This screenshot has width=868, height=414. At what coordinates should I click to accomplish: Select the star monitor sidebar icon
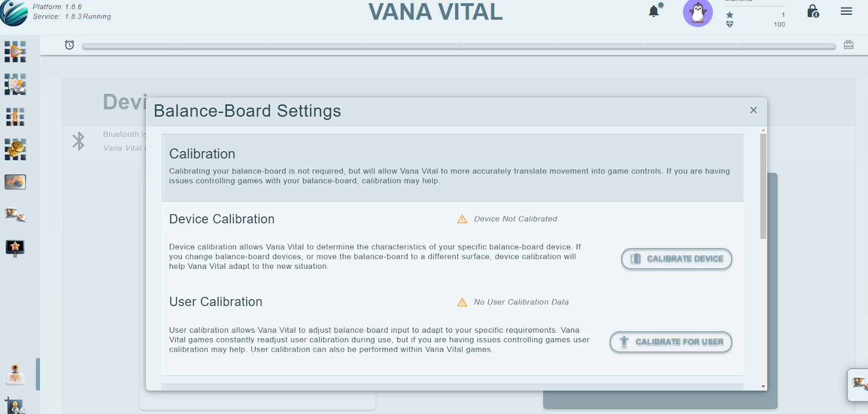coord(15,248)
